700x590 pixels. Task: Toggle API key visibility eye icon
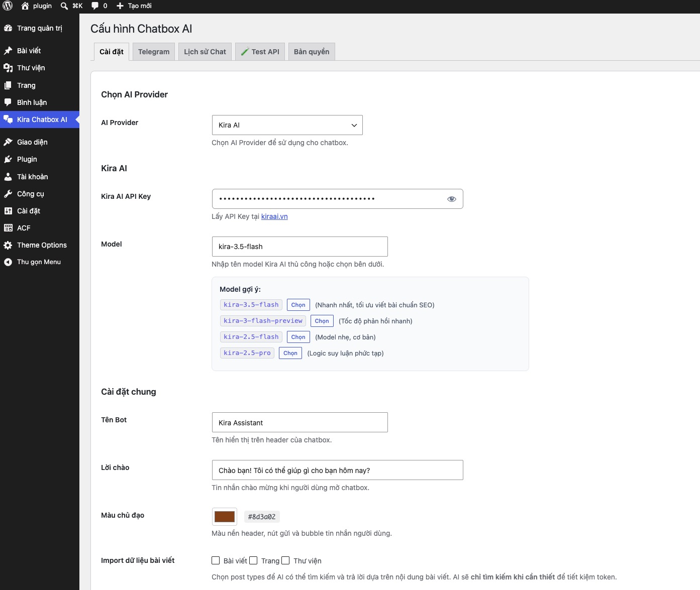click(452, 199)
